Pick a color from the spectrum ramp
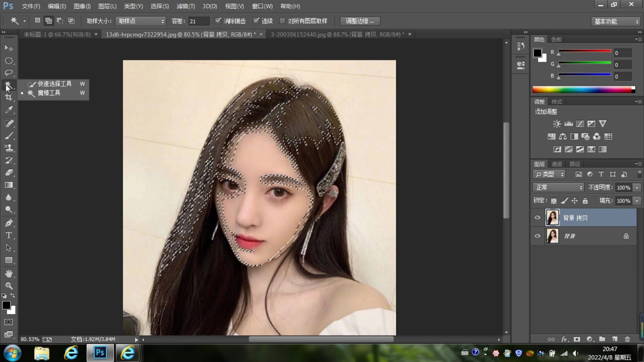The image size is (644, 362). tap(584, 89)
